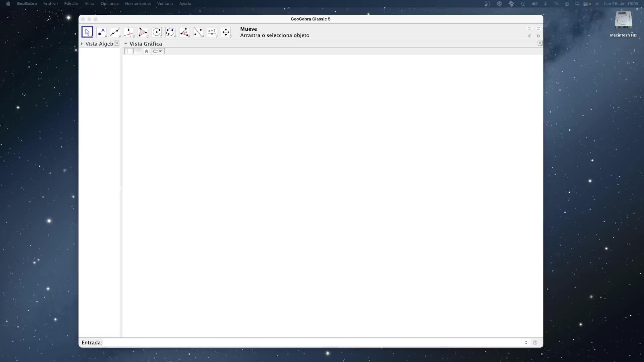
Task: Collapse the Vista Gráfica style bar triangle
Action: 126,44
